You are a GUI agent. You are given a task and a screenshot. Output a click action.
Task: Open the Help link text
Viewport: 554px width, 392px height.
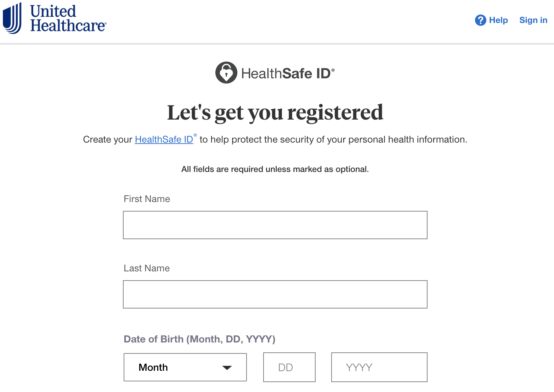tap(498, 20)
